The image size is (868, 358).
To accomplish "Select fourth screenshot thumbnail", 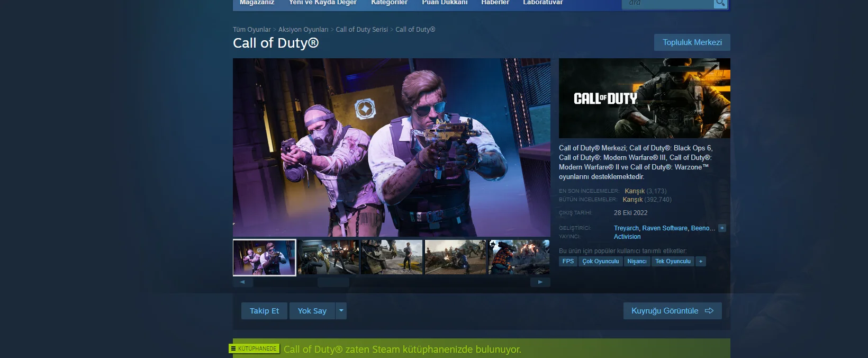I will [x=456, y=257].
